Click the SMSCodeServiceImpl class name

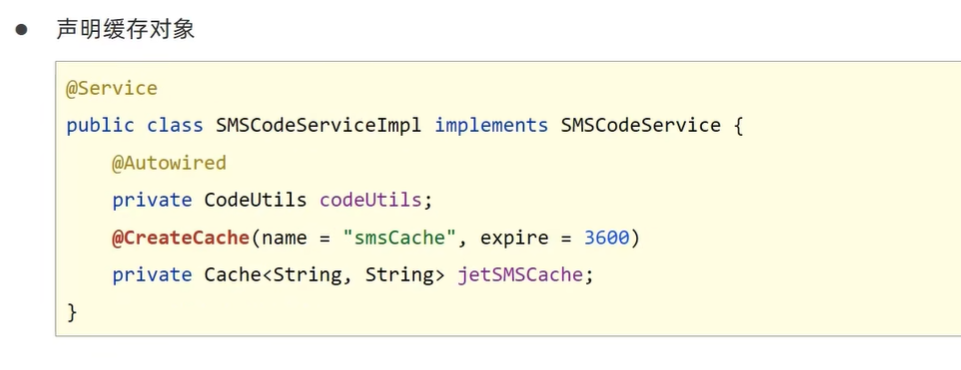318,126
